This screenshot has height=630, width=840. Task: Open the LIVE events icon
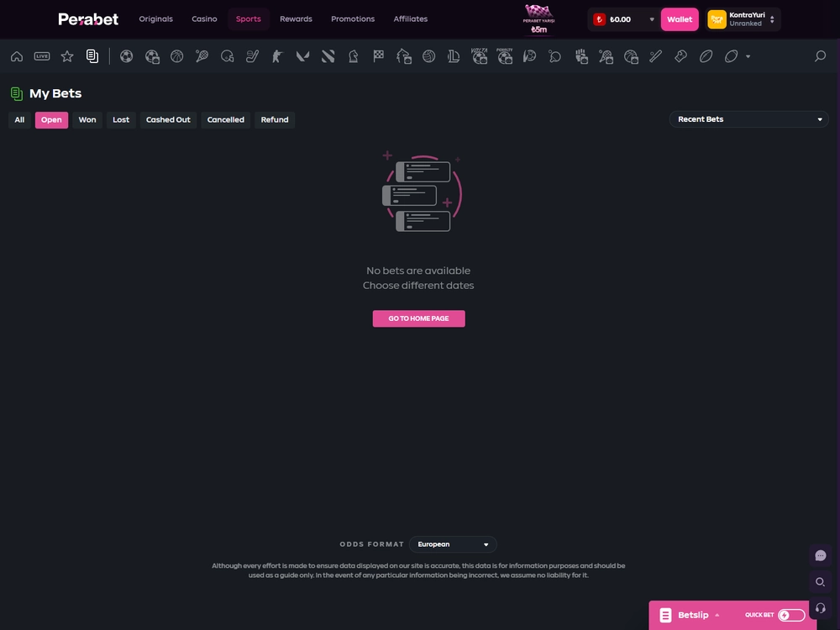pos(42,56)
